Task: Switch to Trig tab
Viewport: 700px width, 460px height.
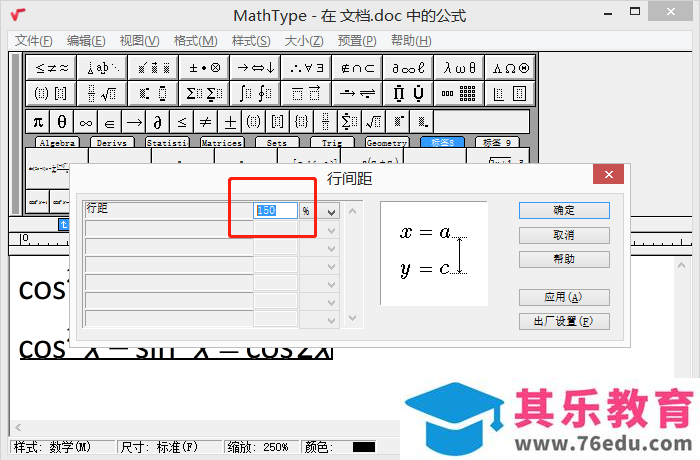Action: click(x=332, y=142)
